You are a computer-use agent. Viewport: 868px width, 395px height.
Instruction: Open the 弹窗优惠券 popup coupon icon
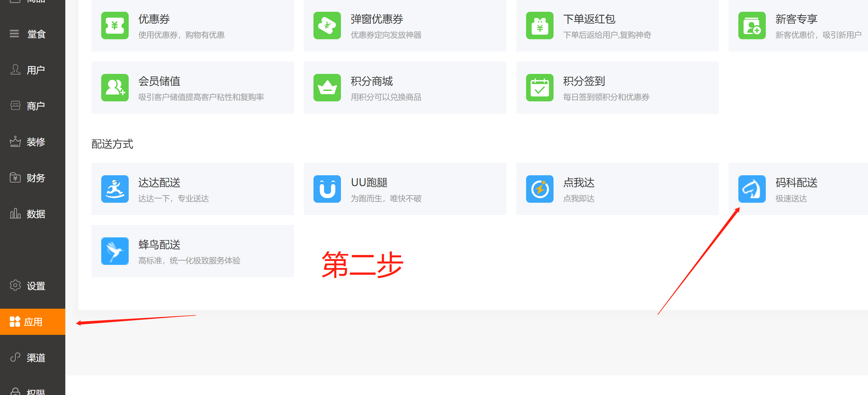[x=327, y=26]
